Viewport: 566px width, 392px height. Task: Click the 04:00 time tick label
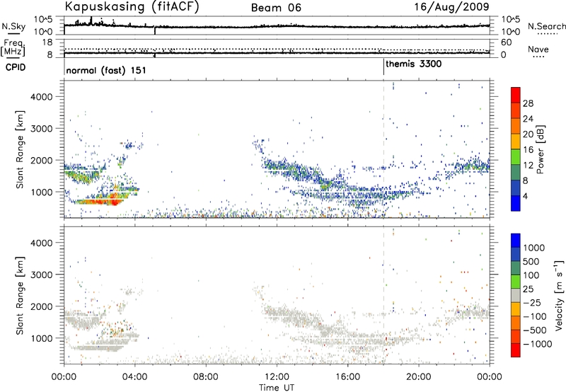134,377
